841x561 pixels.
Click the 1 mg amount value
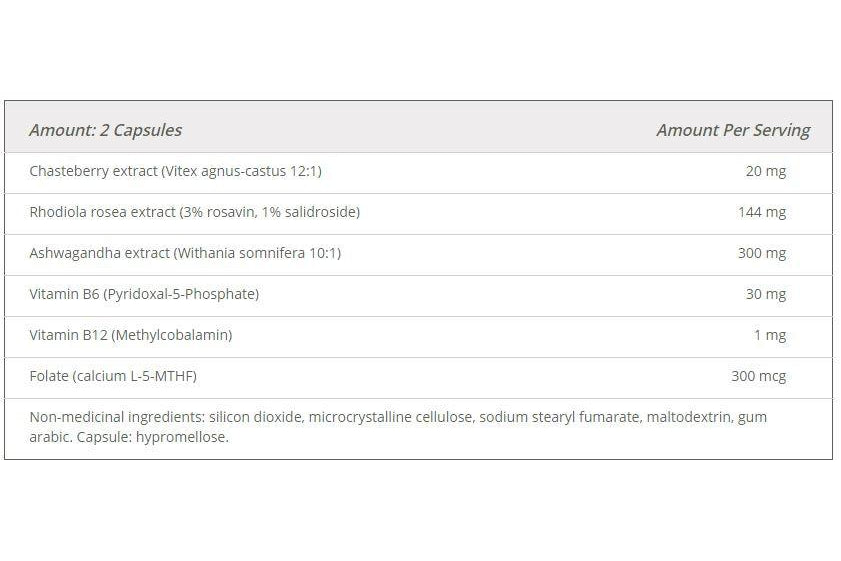click(x=769, y=335)
